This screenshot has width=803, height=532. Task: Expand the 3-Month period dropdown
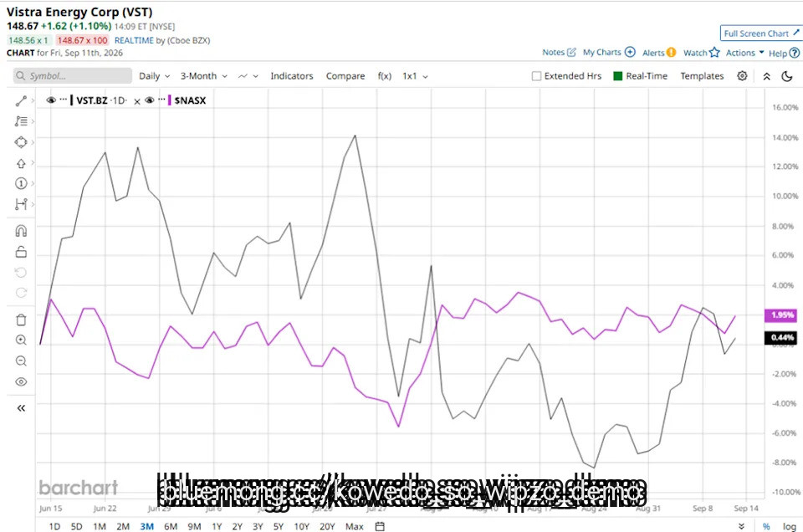203,76
